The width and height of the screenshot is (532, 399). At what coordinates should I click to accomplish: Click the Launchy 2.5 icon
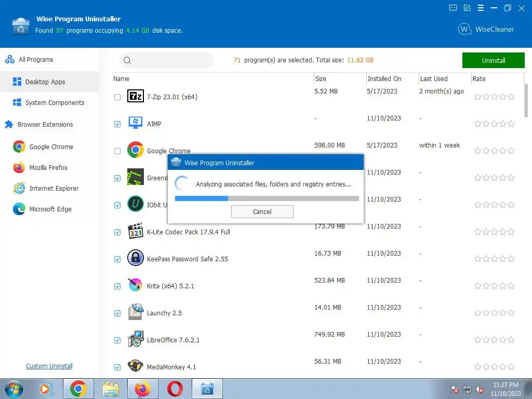tap(136, 312)
